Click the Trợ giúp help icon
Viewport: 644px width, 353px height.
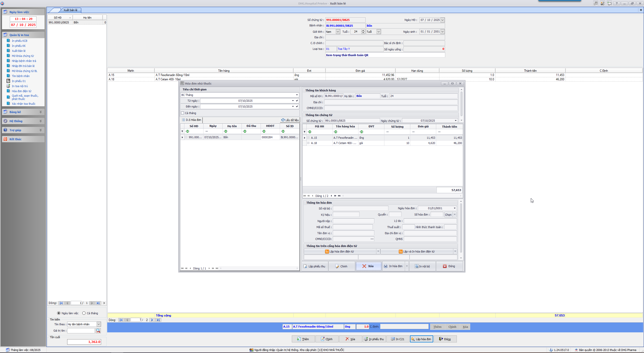coord(5,130)
